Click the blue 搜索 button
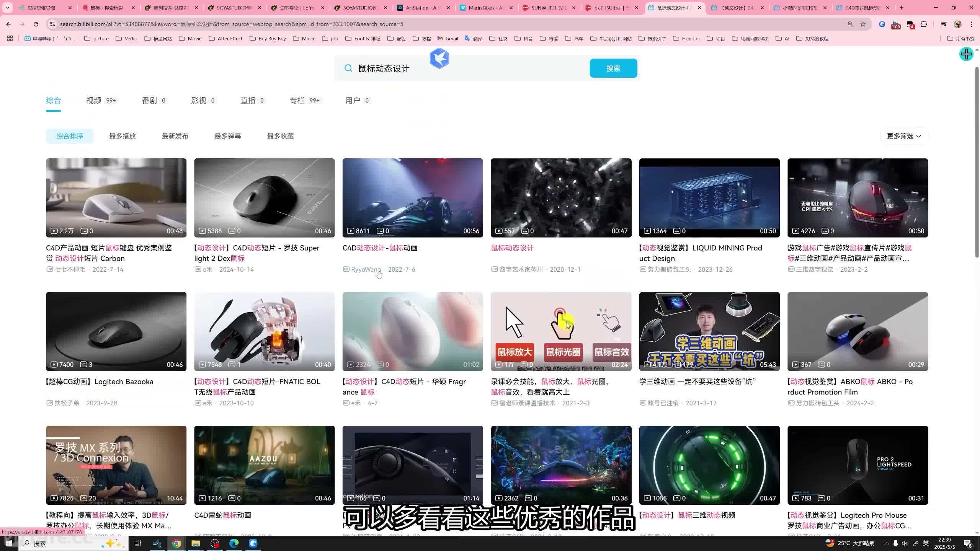This screenshot has width=980, height=551. pyautogui.click(x=613, y=68)
